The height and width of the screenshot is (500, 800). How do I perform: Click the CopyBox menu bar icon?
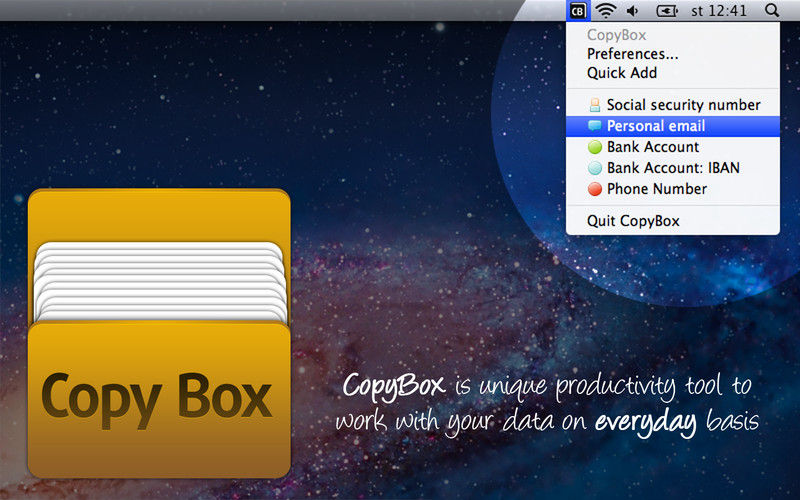578,10
